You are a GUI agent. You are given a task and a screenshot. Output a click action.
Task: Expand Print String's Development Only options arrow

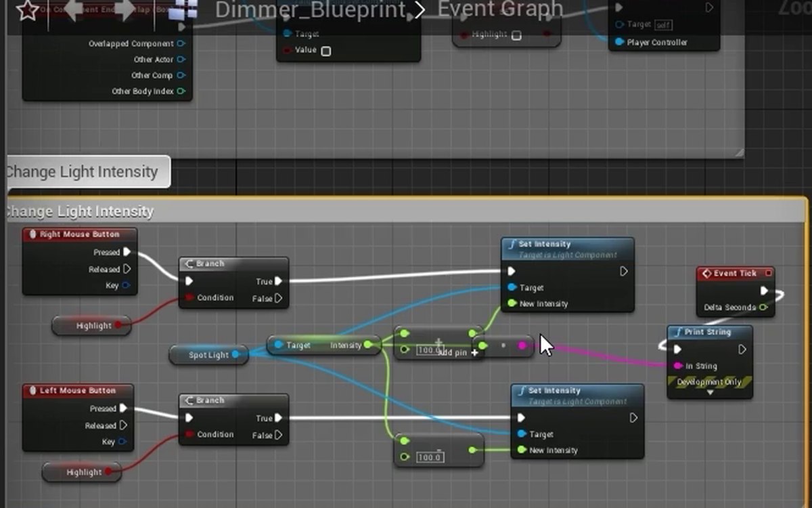pyautogui.click(x=710, y=392)
